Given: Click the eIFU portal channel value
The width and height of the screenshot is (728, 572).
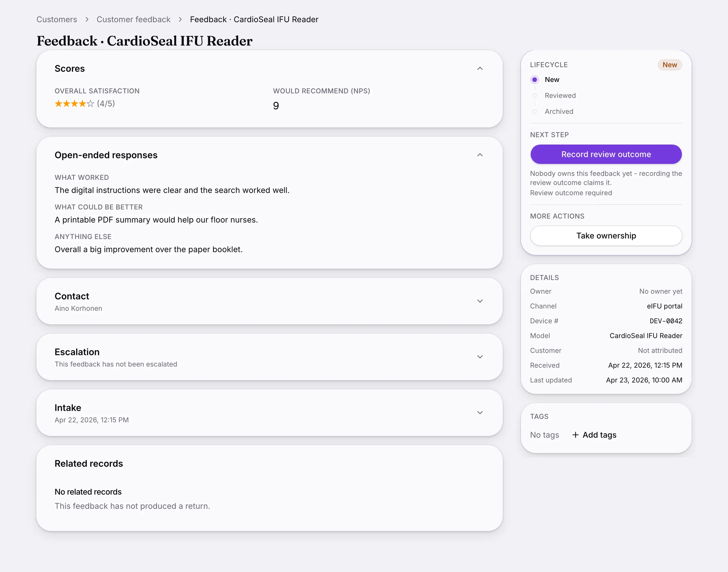Looking at the screenshot, I should (664, 306).
